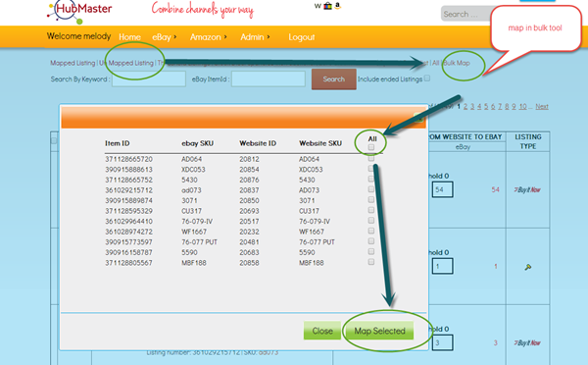Click website ID 20854
Screen dimensions: 588x365
click(249, 170)
